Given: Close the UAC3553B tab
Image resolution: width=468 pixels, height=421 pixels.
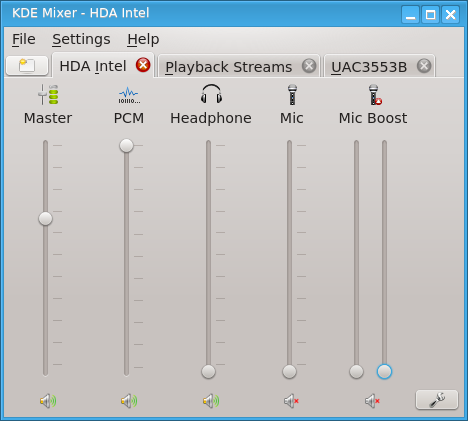Looking at the screenshot, I should [x=424, y=66].
